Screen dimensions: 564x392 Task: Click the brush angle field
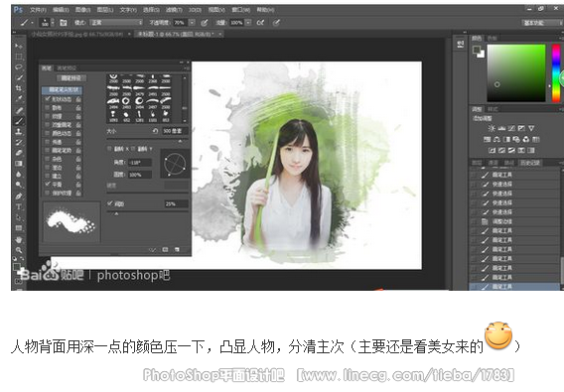pos(140,163)
